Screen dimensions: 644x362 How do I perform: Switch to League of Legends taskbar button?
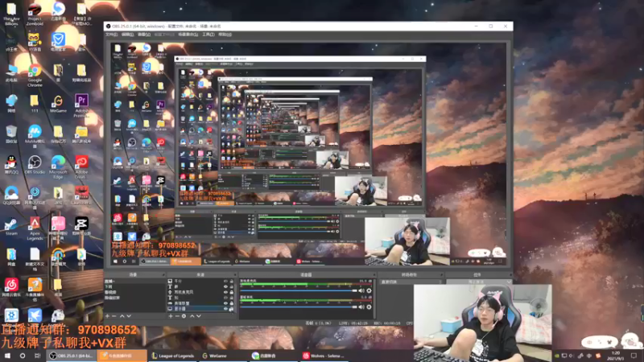(x=173, y=356)
